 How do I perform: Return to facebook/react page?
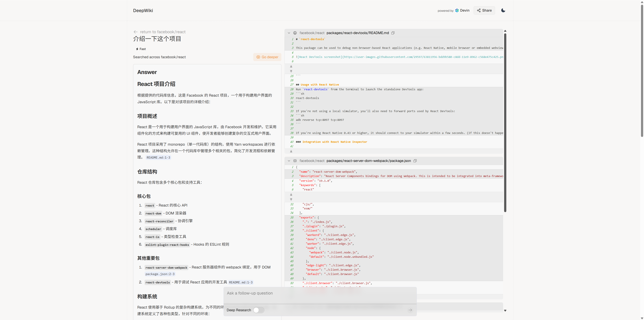[x=163, y=32]
